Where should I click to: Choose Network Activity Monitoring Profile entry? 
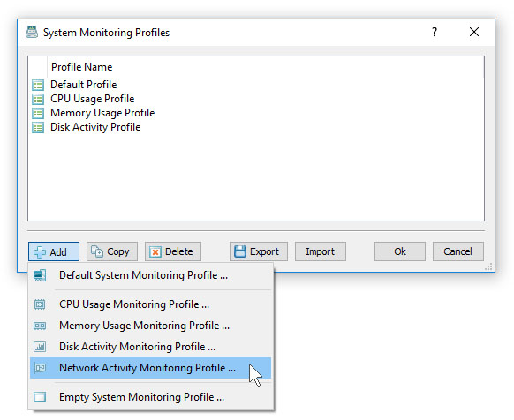[x=151, y=368]
